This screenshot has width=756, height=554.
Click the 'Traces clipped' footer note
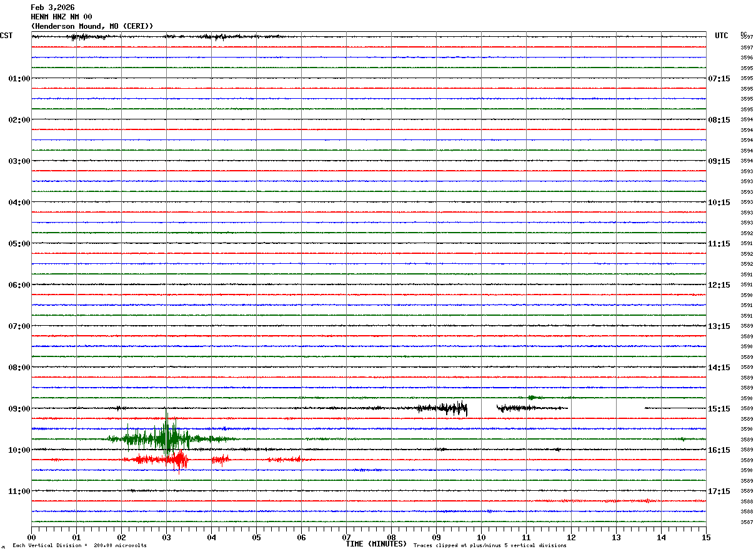tap(490, 545)
